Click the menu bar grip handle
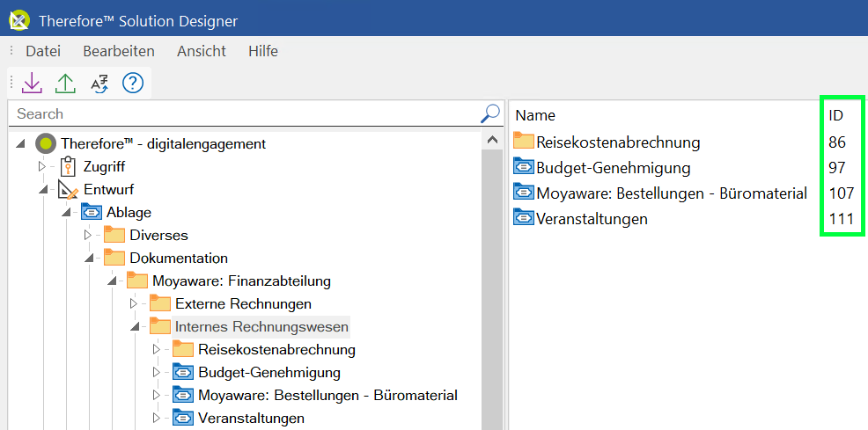This screenshot has height=430, width=868. (11, 51)
